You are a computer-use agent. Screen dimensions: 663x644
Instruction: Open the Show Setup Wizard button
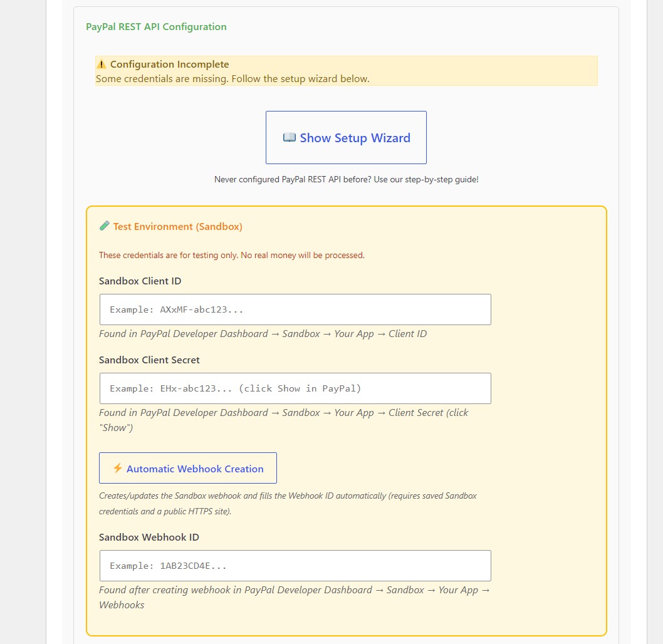(x=346, y=137)
